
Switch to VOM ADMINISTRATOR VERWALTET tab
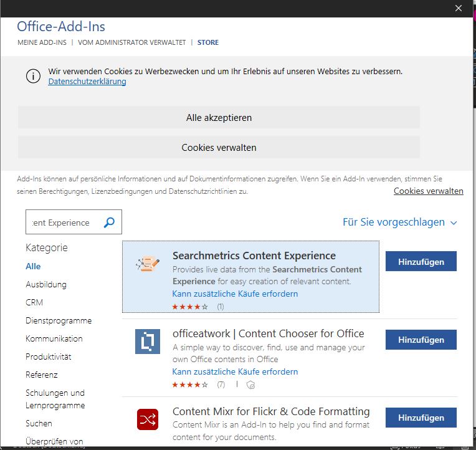[131, 42]
